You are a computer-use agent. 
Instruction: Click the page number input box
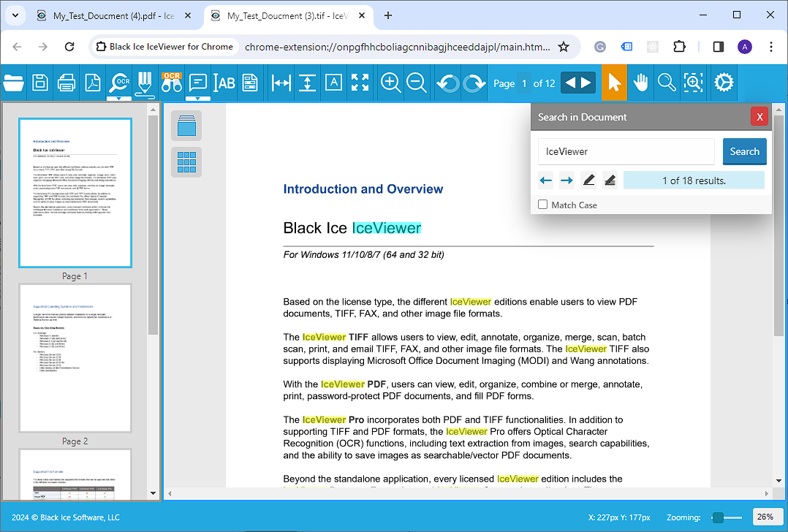pos(524,83)
